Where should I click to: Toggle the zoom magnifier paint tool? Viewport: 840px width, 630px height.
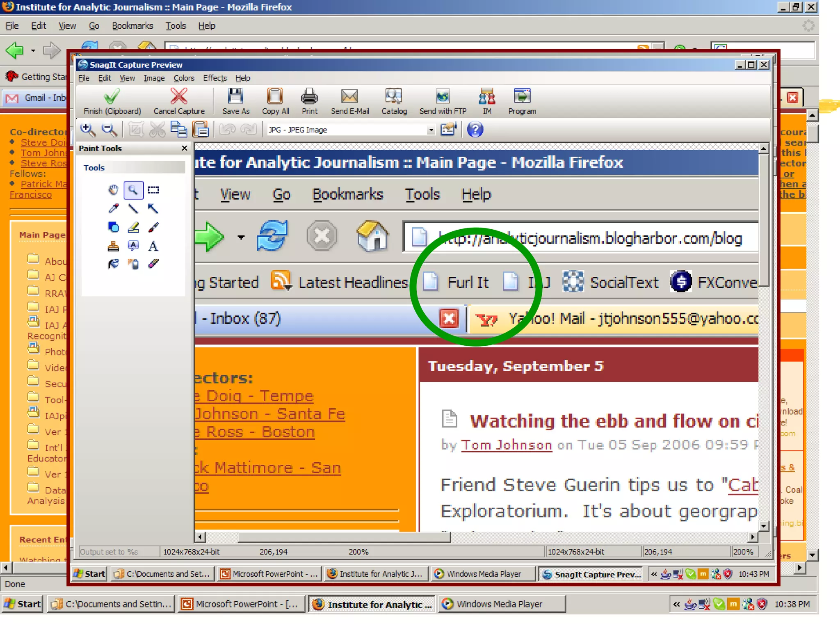click(x=133, y=190)
